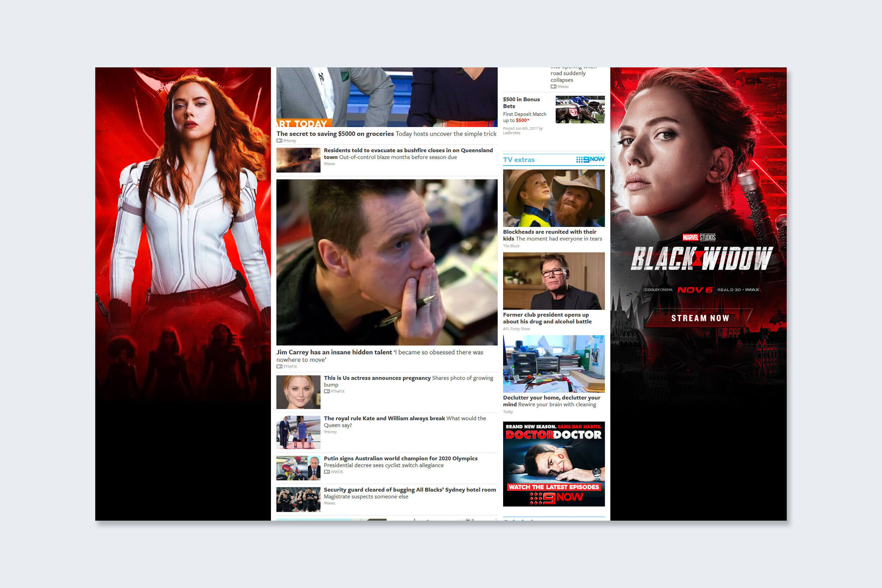Click 'Posted Jun 6th, 2017 by Ladbrokes' text
Viewport: 882px width, 588px height.
(x=523, y=131)
